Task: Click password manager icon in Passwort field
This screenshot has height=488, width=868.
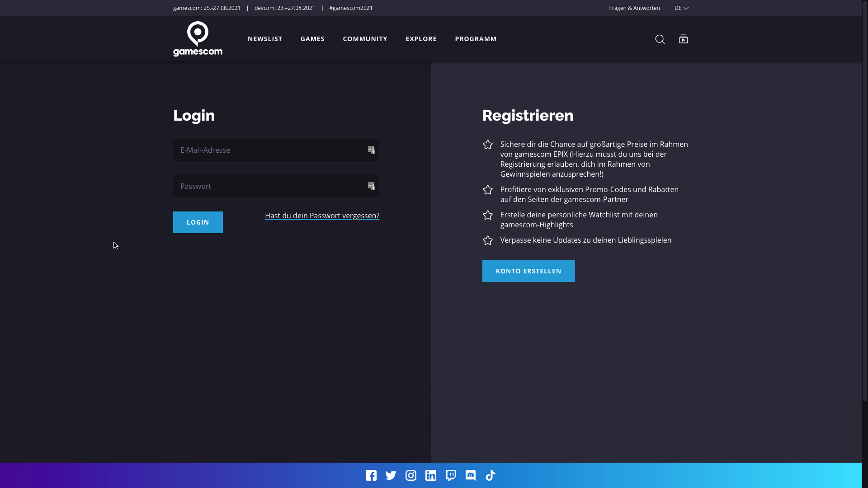Action: coord(371,186)
